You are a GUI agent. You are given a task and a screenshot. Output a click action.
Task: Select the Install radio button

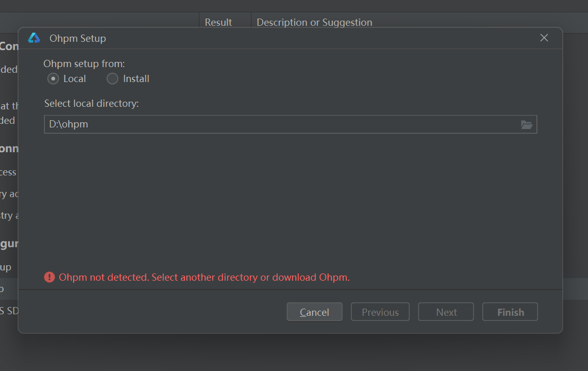point(112,79)
